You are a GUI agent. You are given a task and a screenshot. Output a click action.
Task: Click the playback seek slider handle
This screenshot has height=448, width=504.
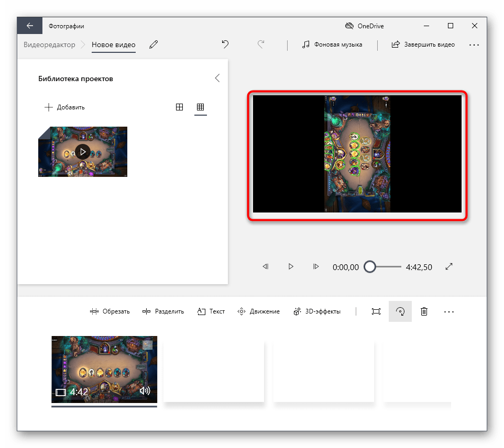pyautogui.click(x=370, y=266)
